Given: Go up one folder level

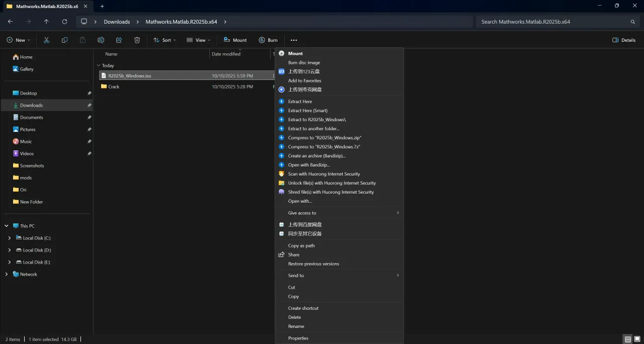Looking at the screenshot, I should tap(46, 22).
